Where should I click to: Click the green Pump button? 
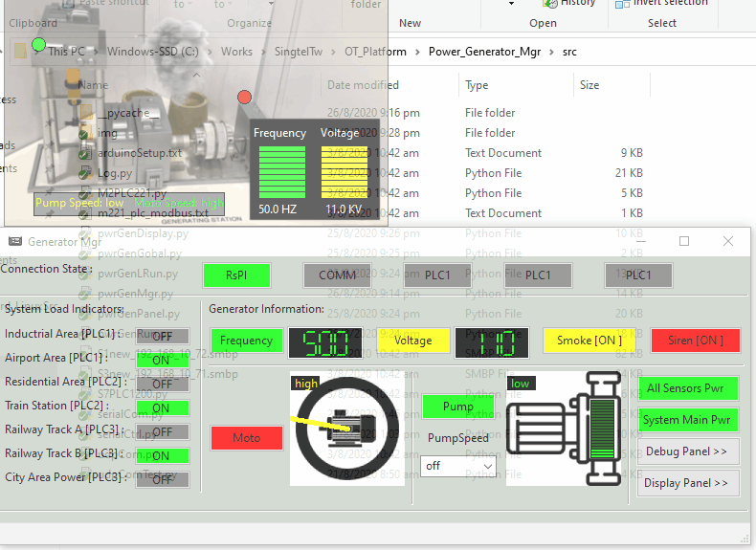[457, 407]
